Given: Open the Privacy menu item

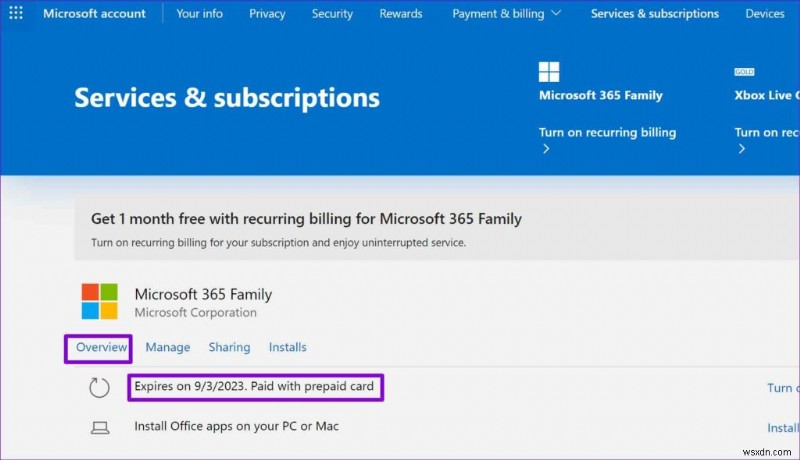Looking at the screenshot, I should pos(267,14).
